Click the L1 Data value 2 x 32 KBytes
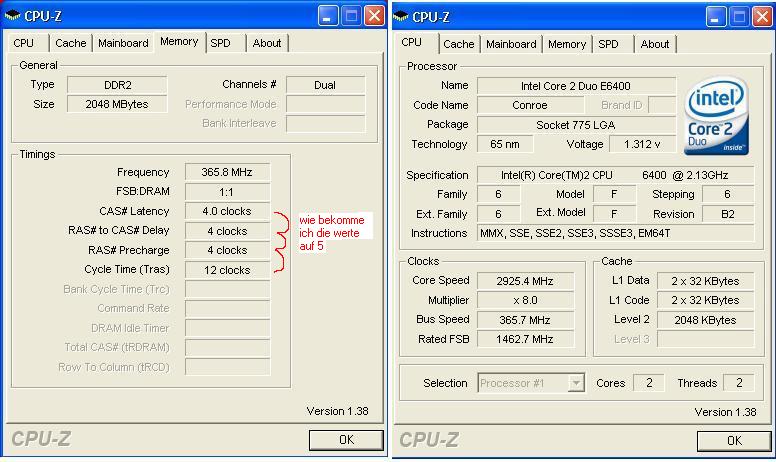Image resolution: width=776 pixels, height=462 pixels. coord(705,281)
